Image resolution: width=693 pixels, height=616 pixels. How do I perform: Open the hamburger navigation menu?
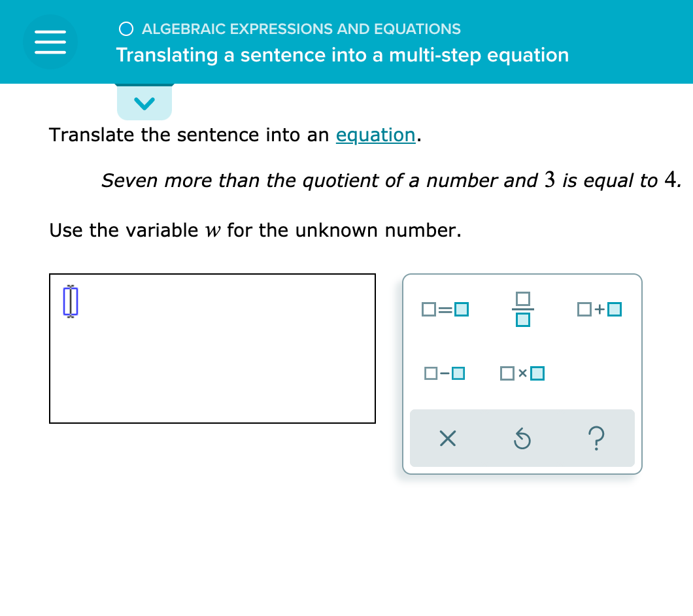coord(50,41)
